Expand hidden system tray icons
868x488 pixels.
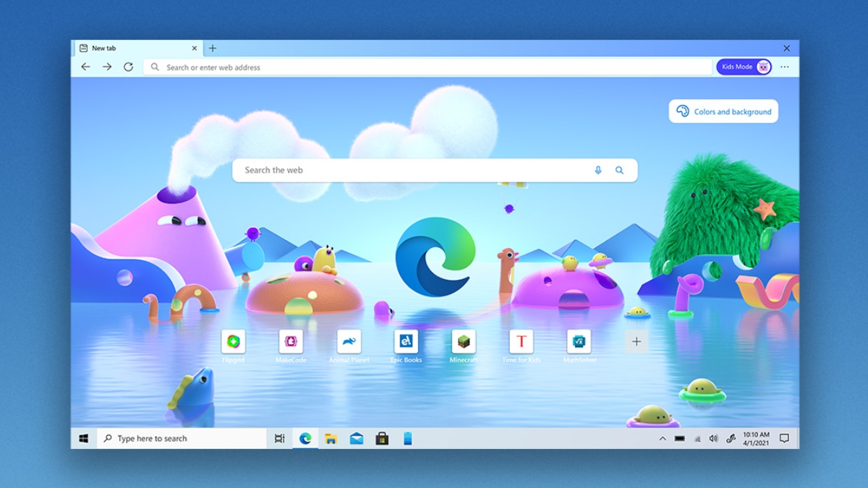(663, 438)
